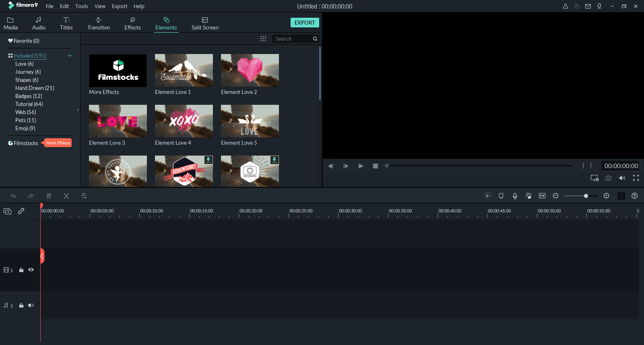This screenshot has height=345, width=644.
Task: Click the undo arrow in timeline toolbar
Action: pyautogui.click(x=13, y=196)
